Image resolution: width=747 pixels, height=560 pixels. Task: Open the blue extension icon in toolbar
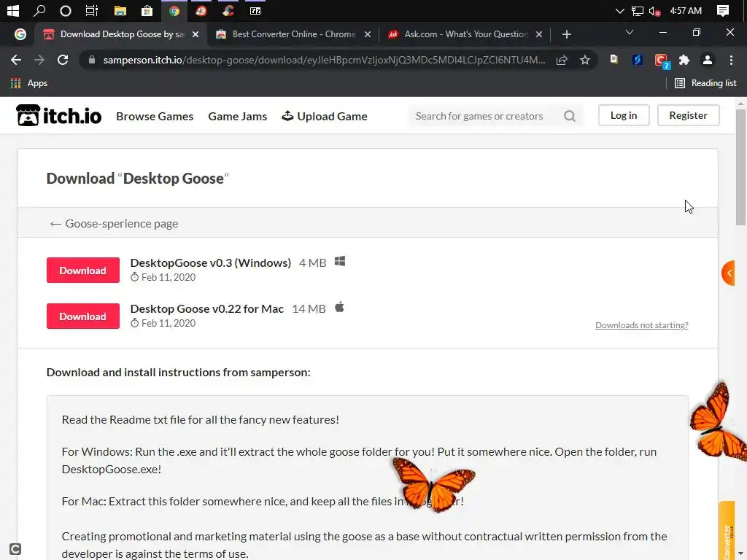(x=638, y=60)
